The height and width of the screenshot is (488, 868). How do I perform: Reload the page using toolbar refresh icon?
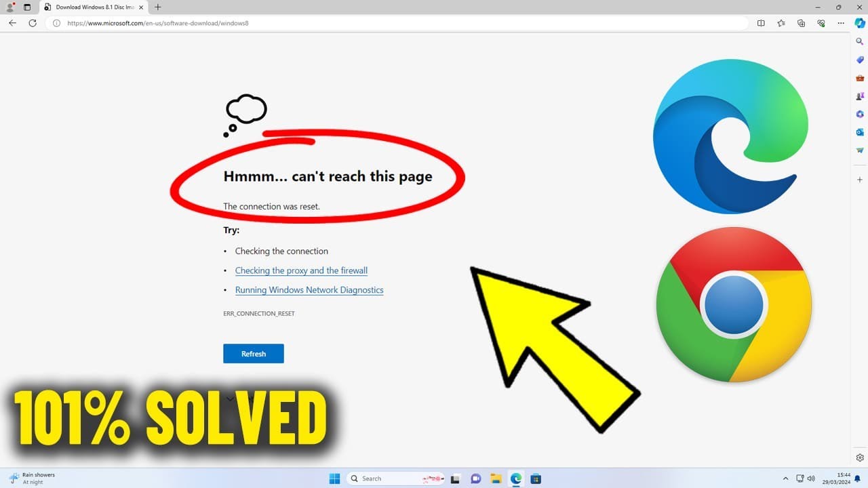[x=32, y=23]
